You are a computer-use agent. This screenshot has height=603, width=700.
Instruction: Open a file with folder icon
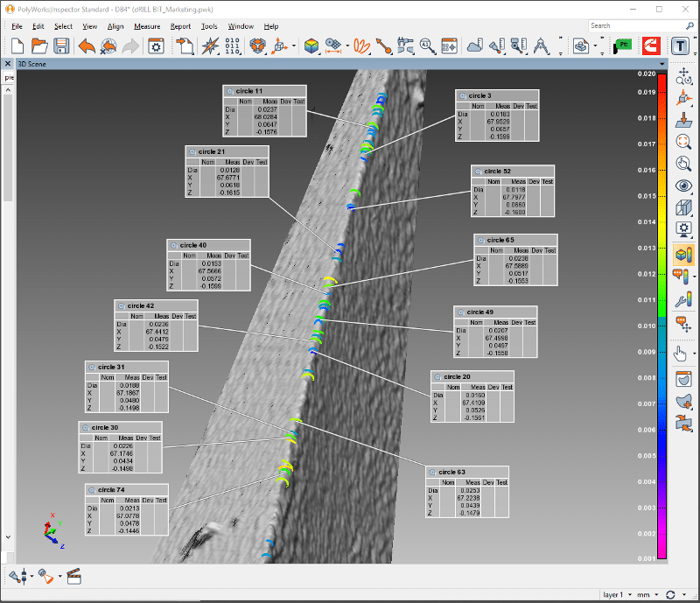[x=39, y=46]
